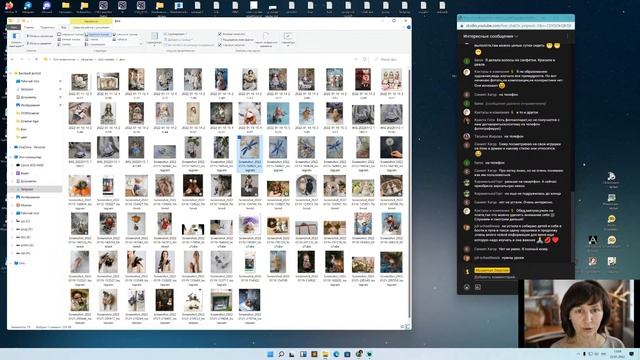Uncheck the selected dragonfly thumbnail's checkbox
The height and width of the screenshot is (360, 640).
click(240, 138)
